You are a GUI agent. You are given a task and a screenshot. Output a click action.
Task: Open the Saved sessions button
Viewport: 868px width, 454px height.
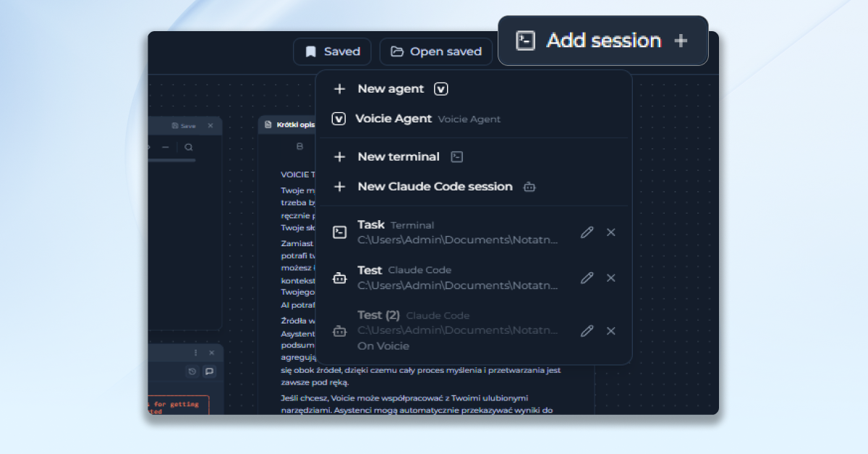click(x=332, y=51)
